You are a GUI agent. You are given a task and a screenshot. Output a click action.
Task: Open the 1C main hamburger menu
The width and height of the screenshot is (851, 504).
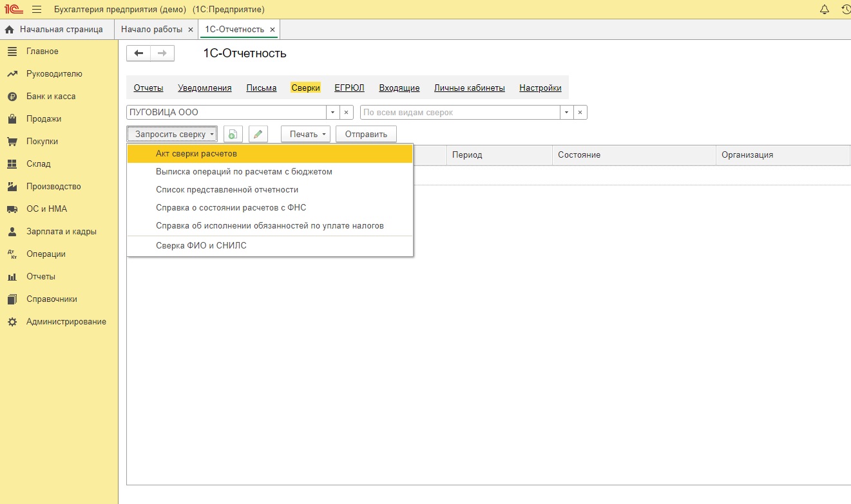tap(37, 10)
